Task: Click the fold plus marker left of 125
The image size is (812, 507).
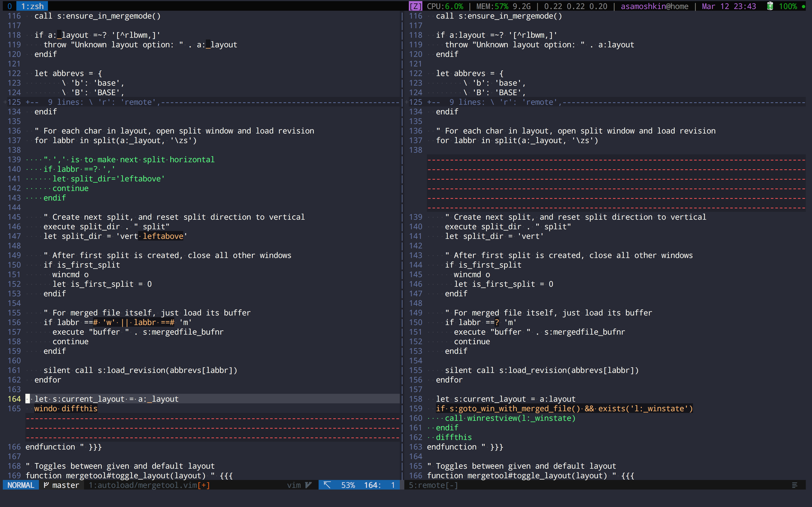Action: tap(5, 102)
